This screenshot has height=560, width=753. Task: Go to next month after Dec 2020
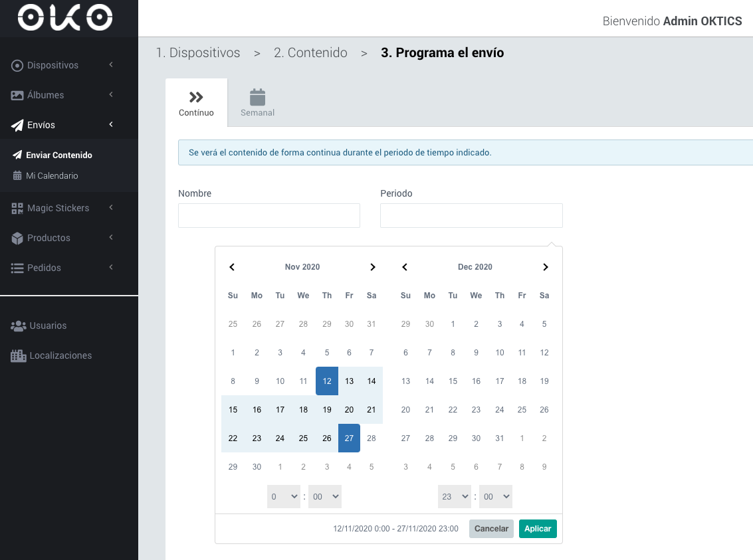pyautogui.click(x=545, y=267)
